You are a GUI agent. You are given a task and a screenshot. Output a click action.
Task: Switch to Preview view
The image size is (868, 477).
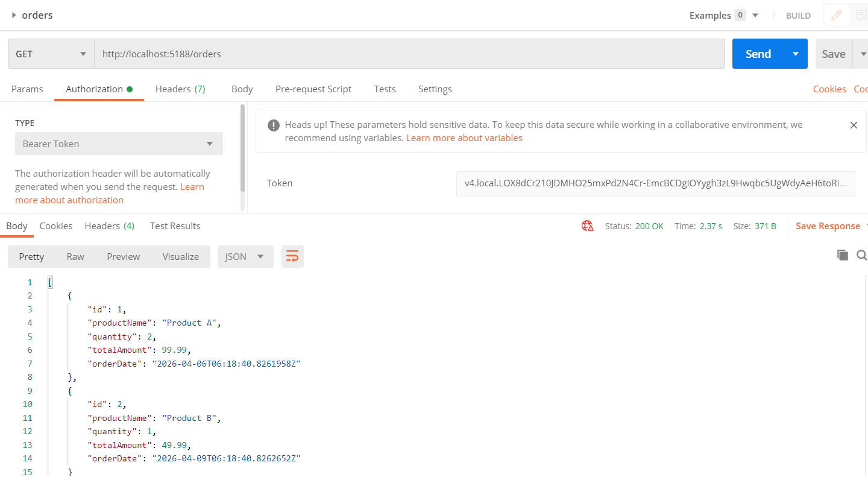point(123,256)
